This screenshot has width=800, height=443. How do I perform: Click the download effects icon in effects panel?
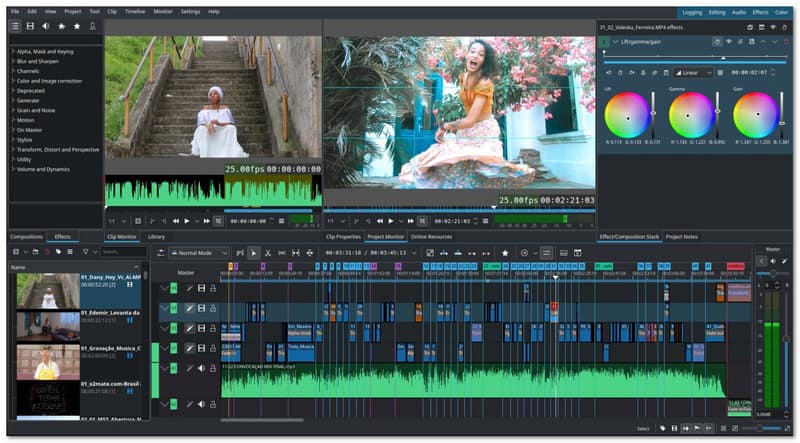(x=92, y=26)
